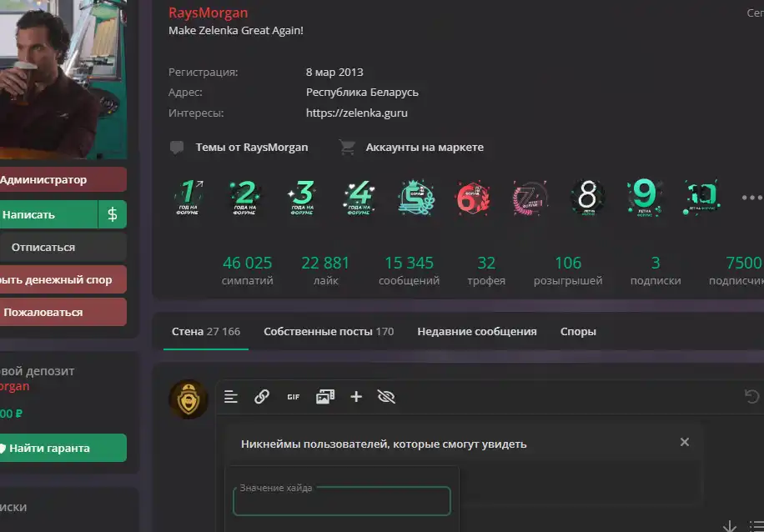Switch to Собственные посты tab
The width and height of the screenshot is (764, 532).
(329, 331)
